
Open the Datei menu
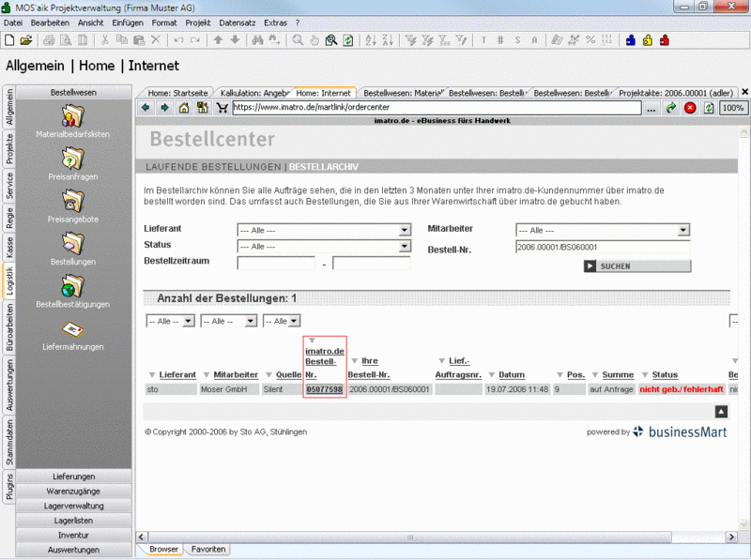pos(13,23)
